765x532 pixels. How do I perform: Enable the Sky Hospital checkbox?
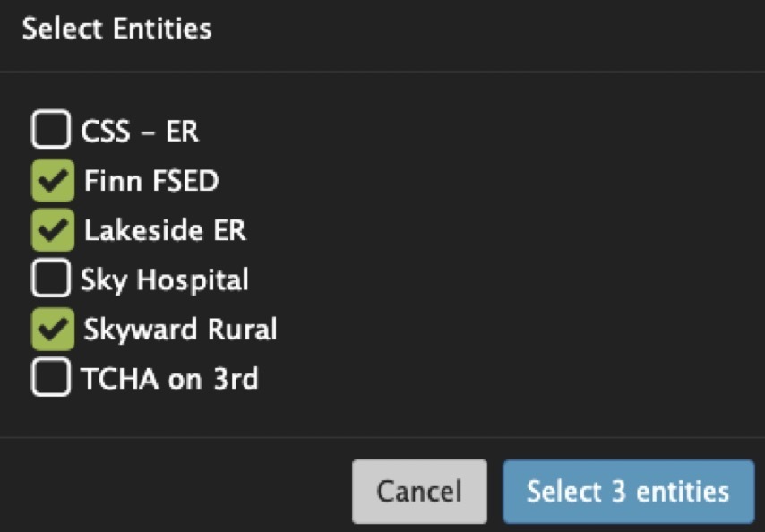click(51, 279)
